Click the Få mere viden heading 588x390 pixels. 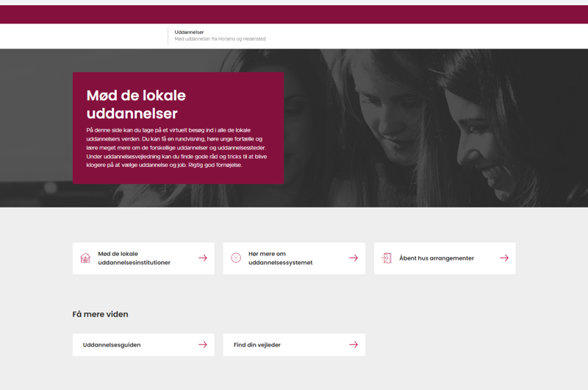[x=100, y=314]
